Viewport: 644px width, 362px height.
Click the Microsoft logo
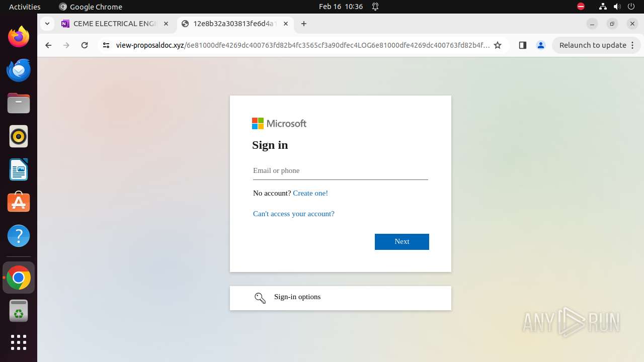point(279,124)
